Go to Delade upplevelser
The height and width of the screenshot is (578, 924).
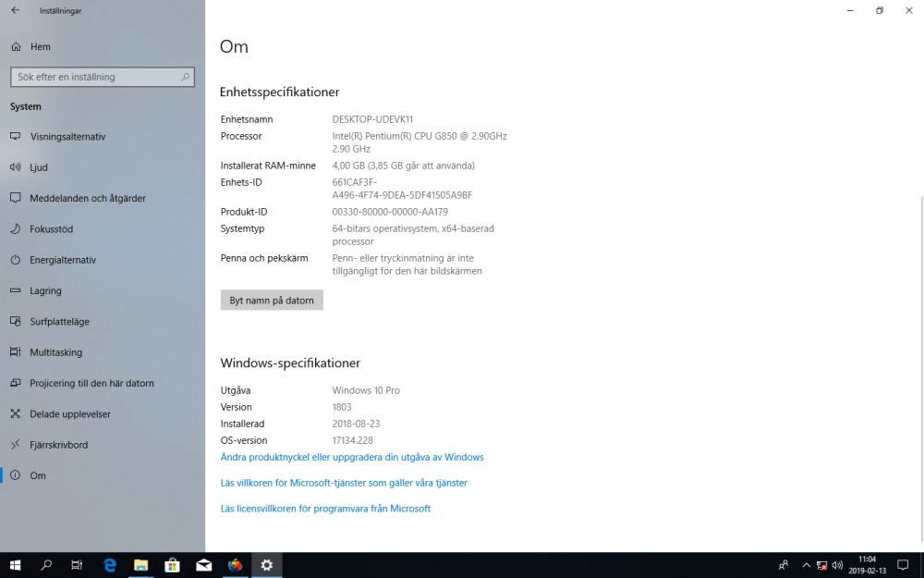click(70, 414)
